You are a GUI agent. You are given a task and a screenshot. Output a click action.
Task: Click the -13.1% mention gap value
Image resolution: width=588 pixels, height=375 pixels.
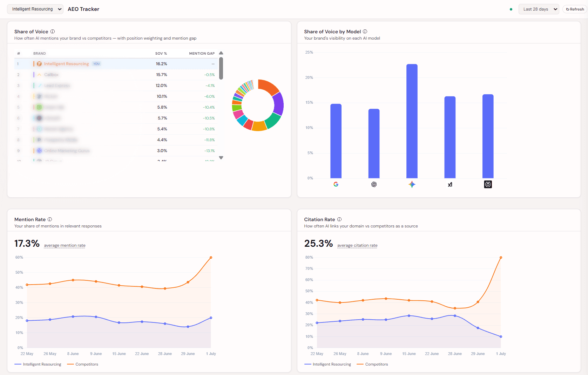coord(210,151)
